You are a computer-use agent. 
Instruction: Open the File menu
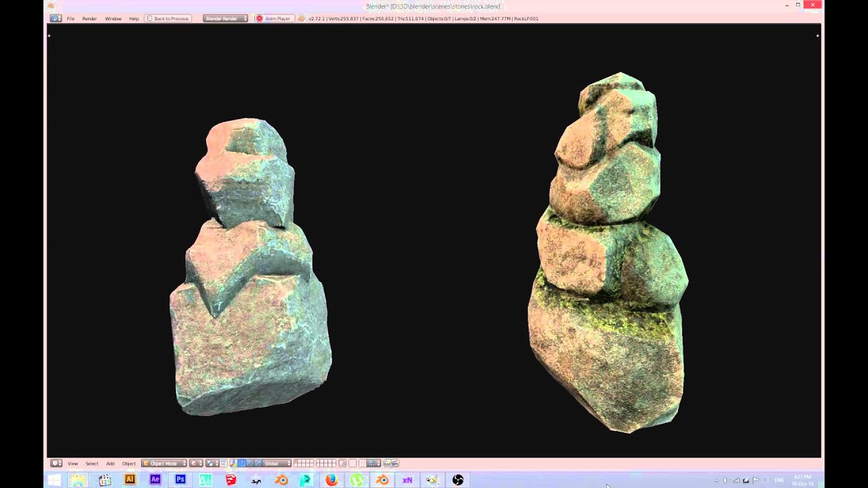click(71, 18)
